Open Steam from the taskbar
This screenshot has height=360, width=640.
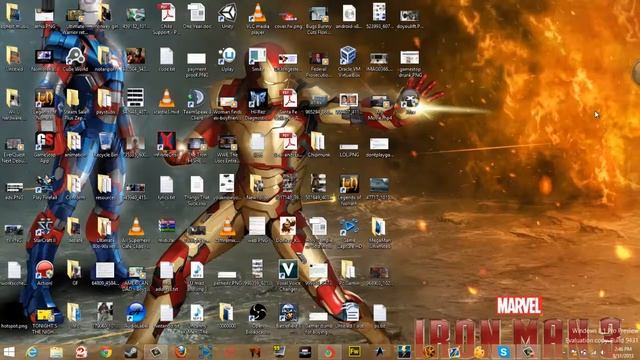[131, 352]
